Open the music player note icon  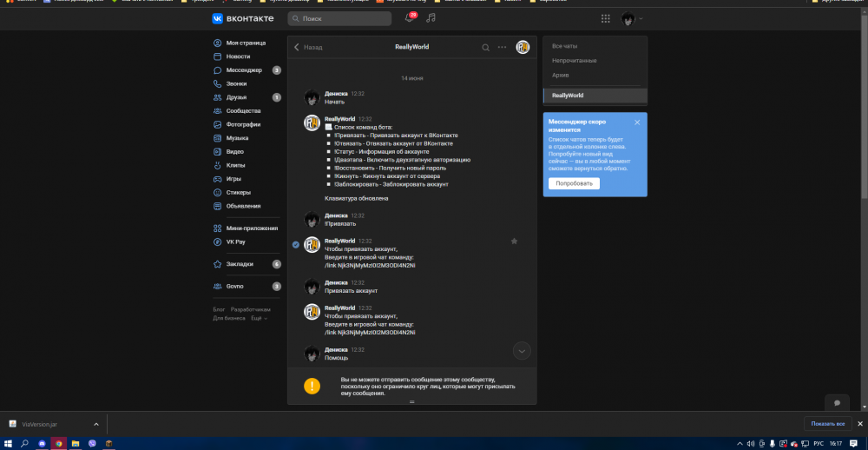point(431,18)
